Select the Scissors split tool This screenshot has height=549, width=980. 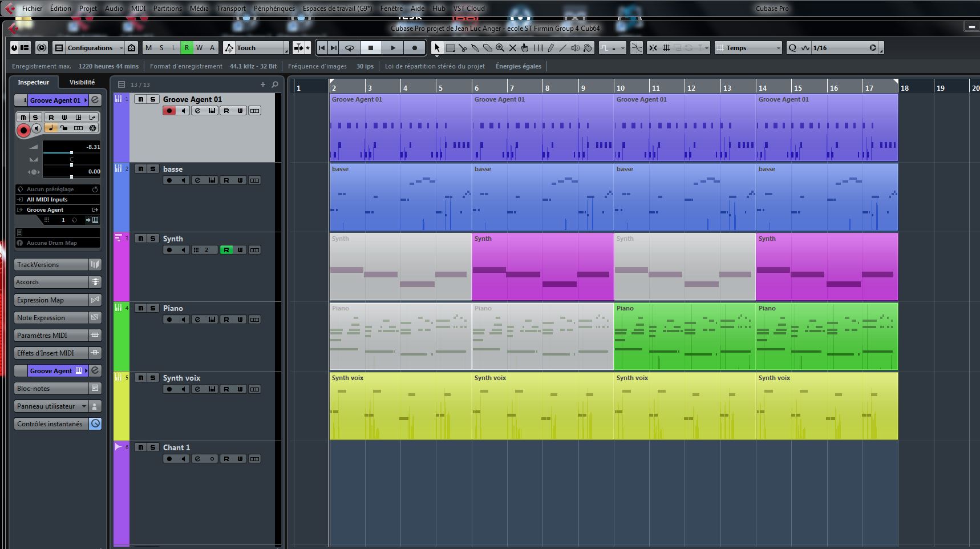click(463, 48)
